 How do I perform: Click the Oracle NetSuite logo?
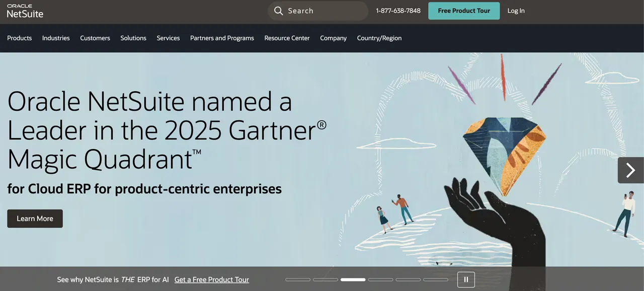tap(25, 11)
